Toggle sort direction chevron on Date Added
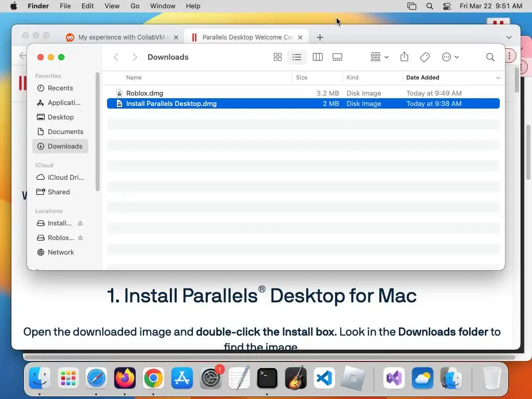 tap(498, 78)
